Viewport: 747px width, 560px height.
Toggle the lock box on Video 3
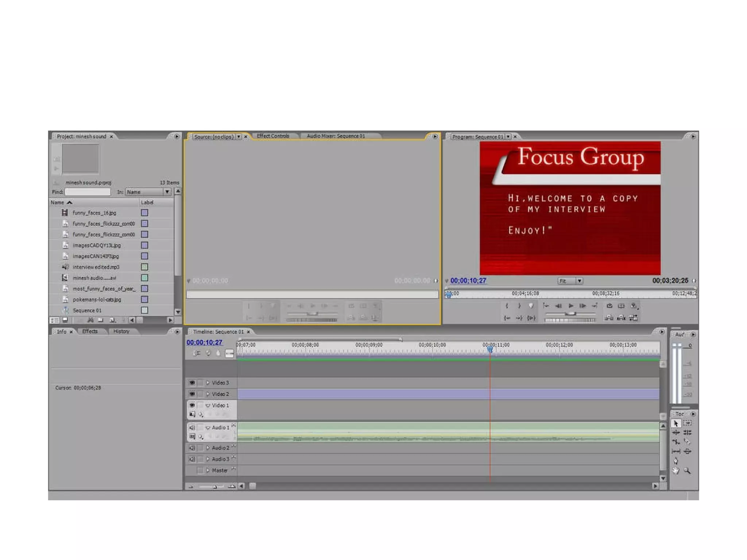200,382
